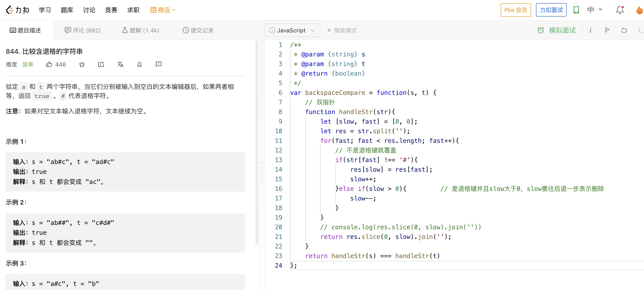Open editor info icon
The image size is (644, 290).
[x=590, y=30]
